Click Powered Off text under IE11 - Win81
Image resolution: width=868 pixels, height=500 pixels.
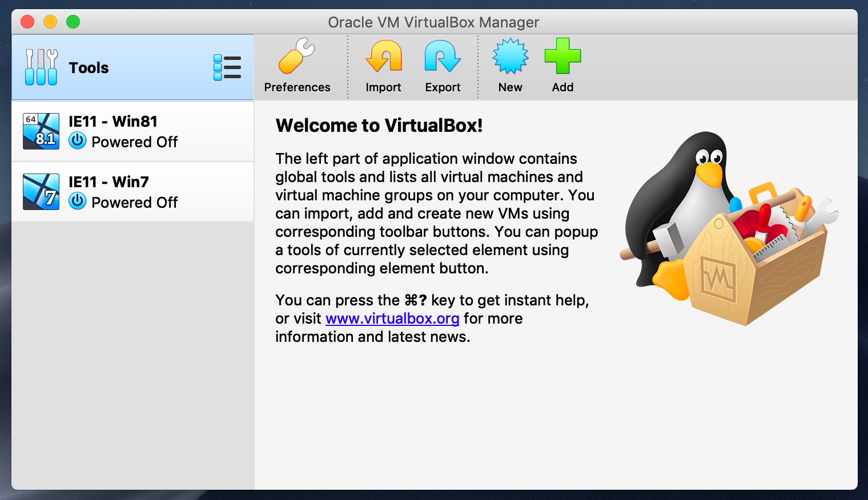click(x=135, y=142)
